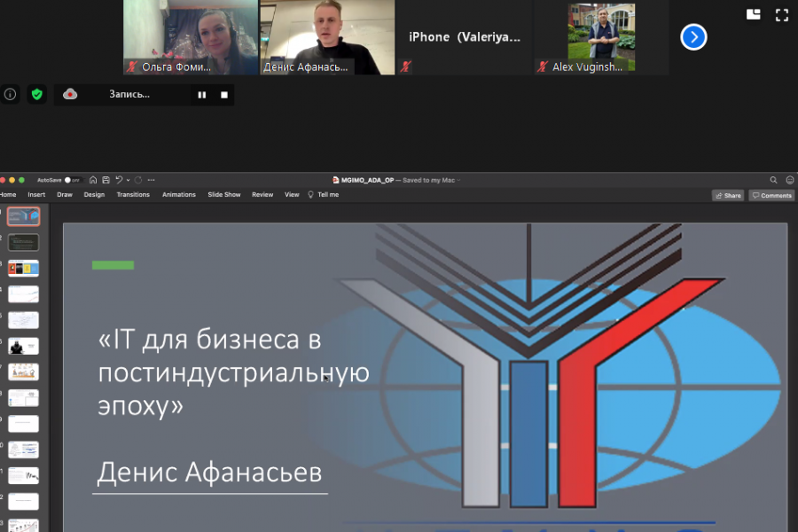The image size is (798, 532).
Task: Open the Animations tab
Action: pos(178,194)
